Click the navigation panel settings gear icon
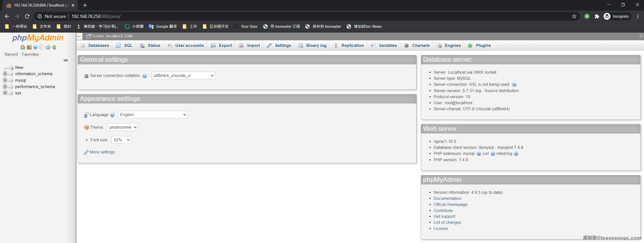The width and height of the screenshot is (644, 243). pos(48,47)
